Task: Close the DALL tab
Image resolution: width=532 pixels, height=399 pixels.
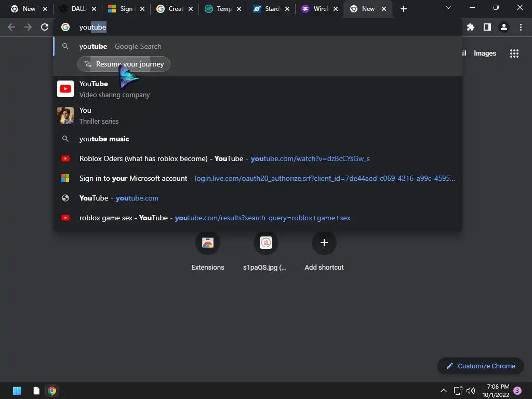Action: click(x=94, y=9)
